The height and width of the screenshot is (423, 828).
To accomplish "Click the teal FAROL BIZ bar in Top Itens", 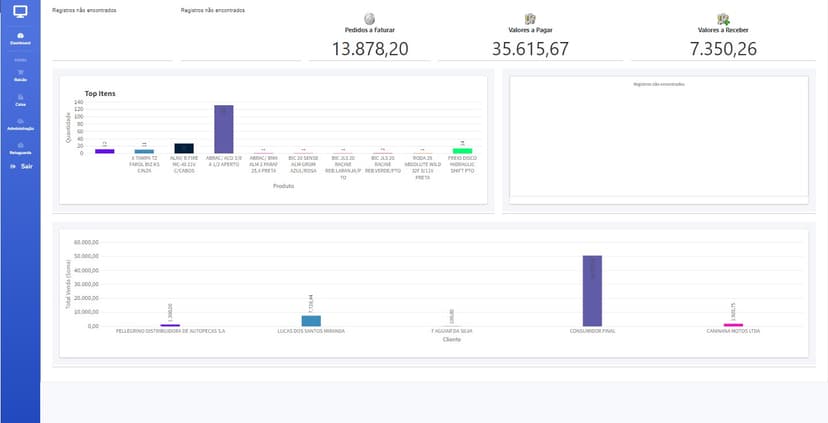I will tap(144, 152).
